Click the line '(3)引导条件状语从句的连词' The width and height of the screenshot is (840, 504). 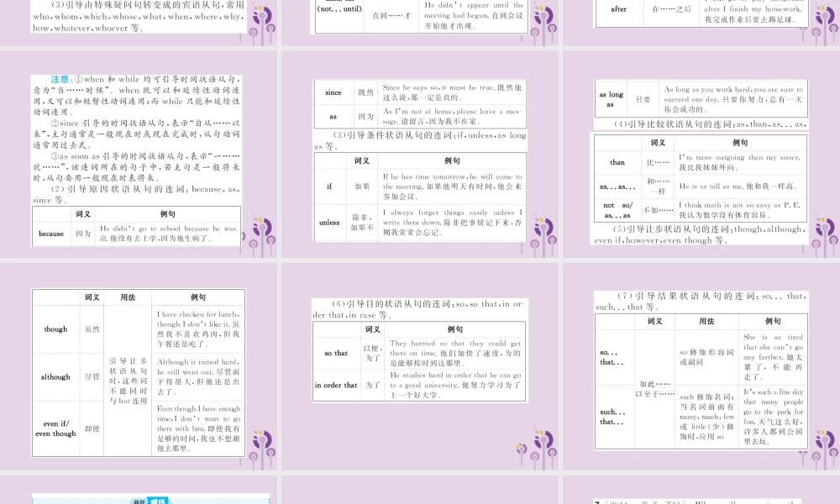(x=420, y=141)
